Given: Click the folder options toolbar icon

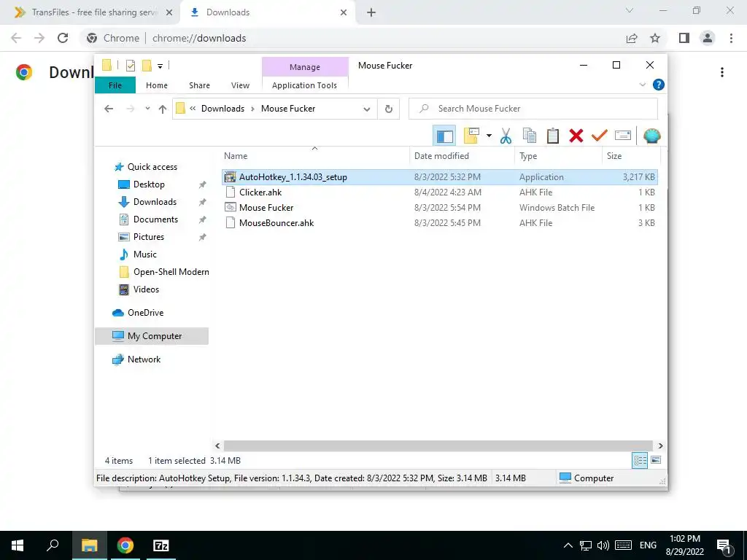Looking at the screenshot, I should tap(472, 136).
